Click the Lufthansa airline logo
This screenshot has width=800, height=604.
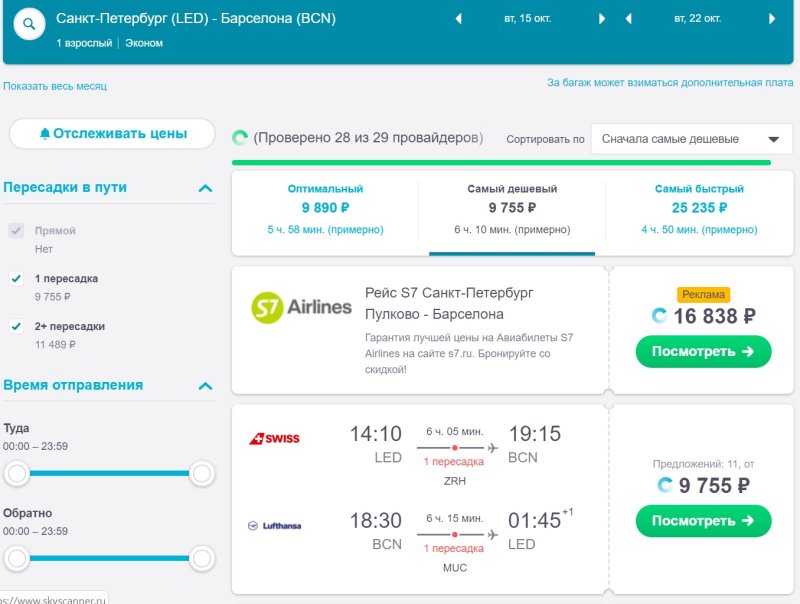coord(274,525)
